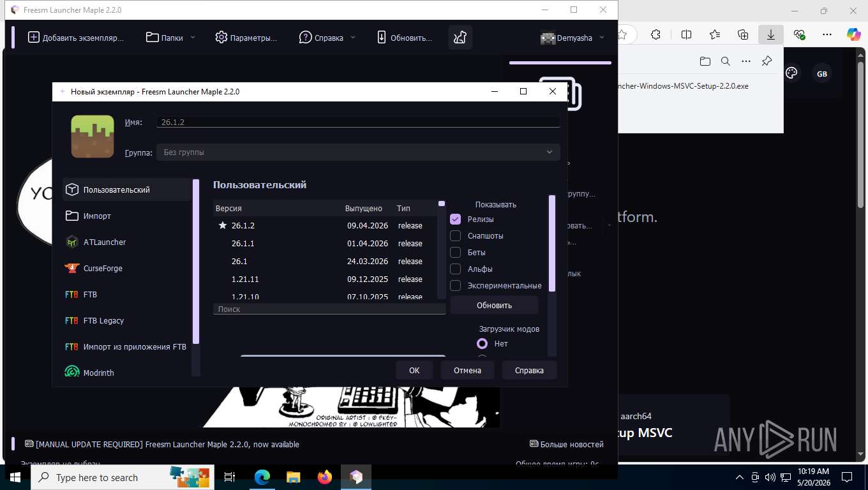This screenshot has width=868, height=490.
Task: Click search icon in downloads popup
Action: click(x=725, y=61)
